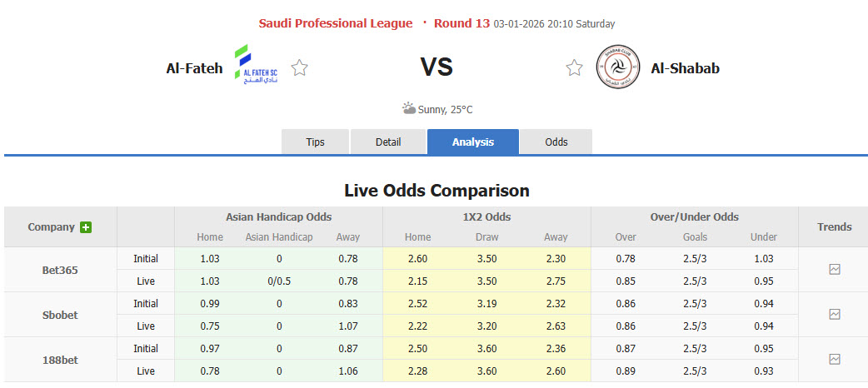Click the 188bet company name
Image resolution: width=868 pixels, height=388 pixels.
click(61, 360)
